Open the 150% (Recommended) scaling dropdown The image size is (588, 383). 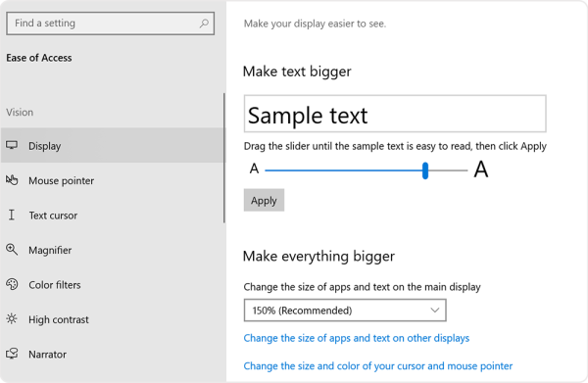tap(345, 311)
